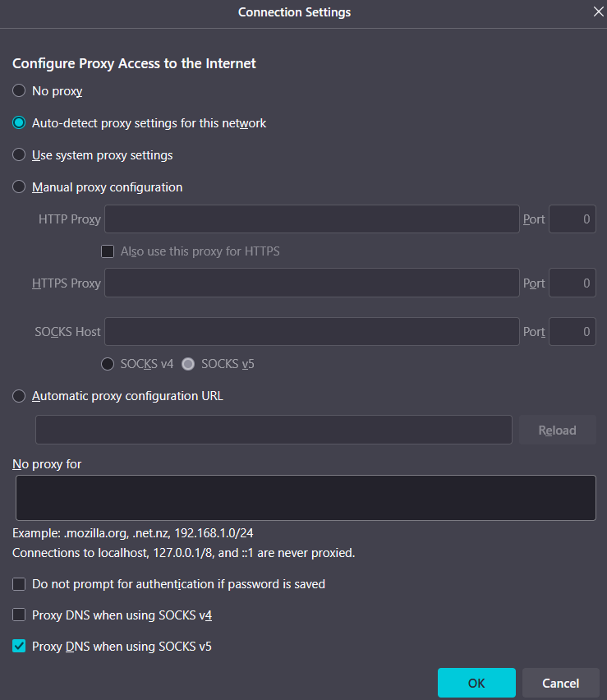Toggle Proxy DNS when using SOCKS v5
Screen dimensions: 607x700
point(19,647)
